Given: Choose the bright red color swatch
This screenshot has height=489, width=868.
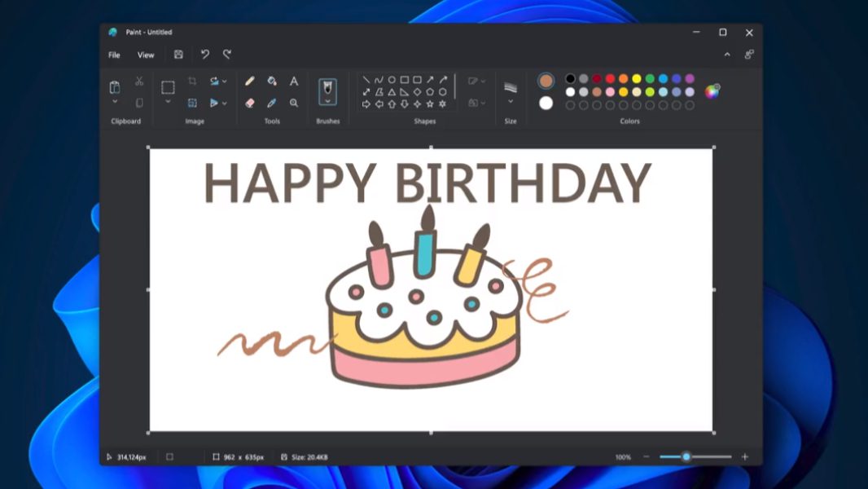Looking at the screenshot, I should pyautogui.click(x=610, y=78).
